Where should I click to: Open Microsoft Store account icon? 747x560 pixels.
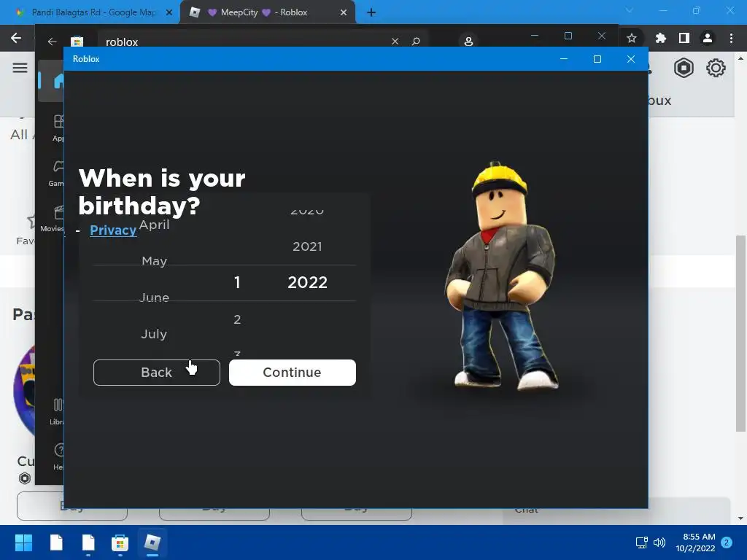click(468, 42)
